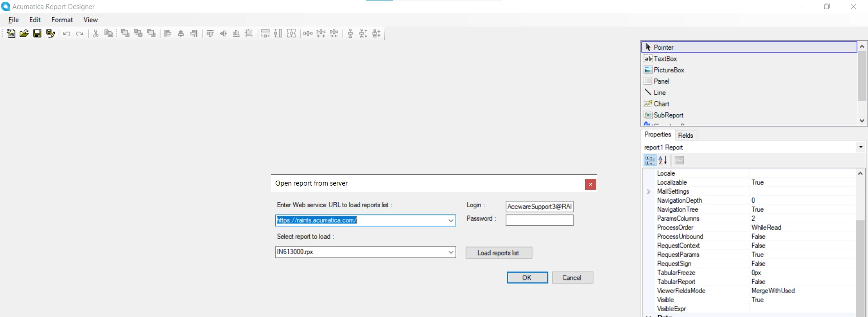Screen dimensions: 868x317
Task: Switch property grid to Alphabetical sort
Action: 663,160
